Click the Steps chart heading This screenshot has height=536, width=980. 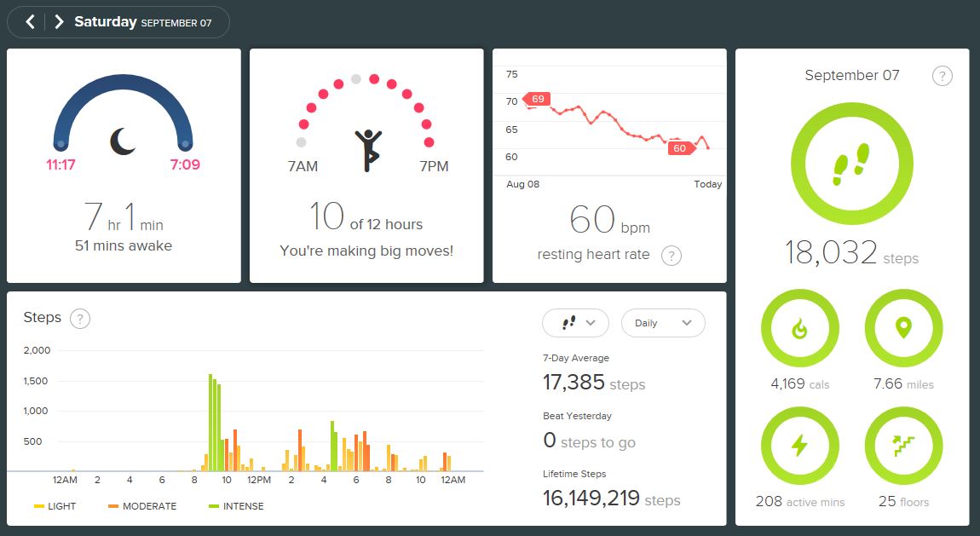(x=43, y=317)
